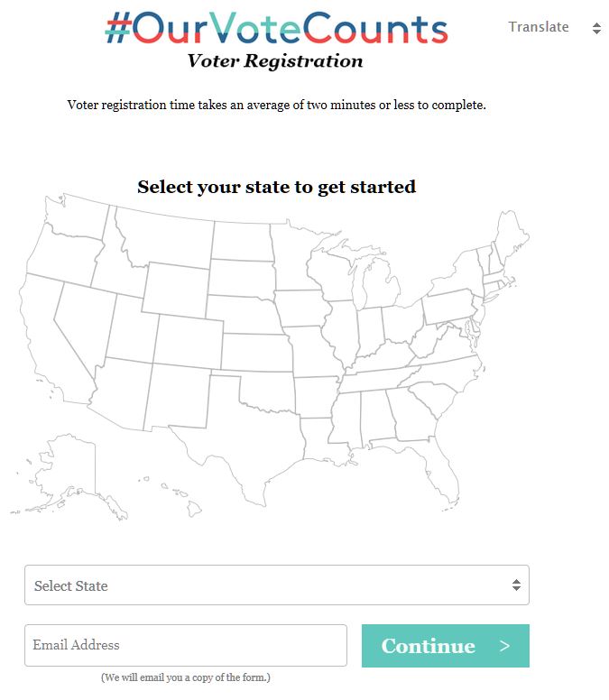Click the OurVoteCounts logo
This screenshot has height=700, width=609.
pos(276,28)
